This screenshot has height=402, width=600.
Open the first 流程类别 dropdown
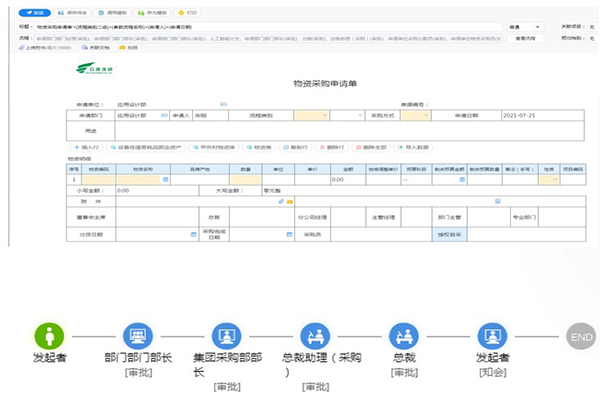point(311,115)
